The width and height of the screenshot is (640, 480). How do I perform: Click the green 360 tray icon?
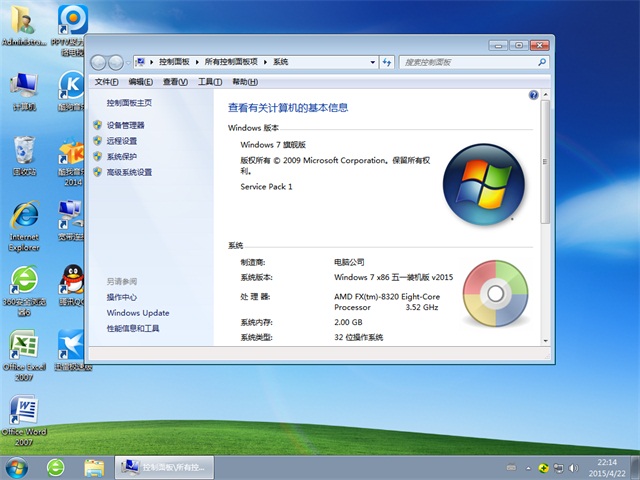click(x=543, y=468)
